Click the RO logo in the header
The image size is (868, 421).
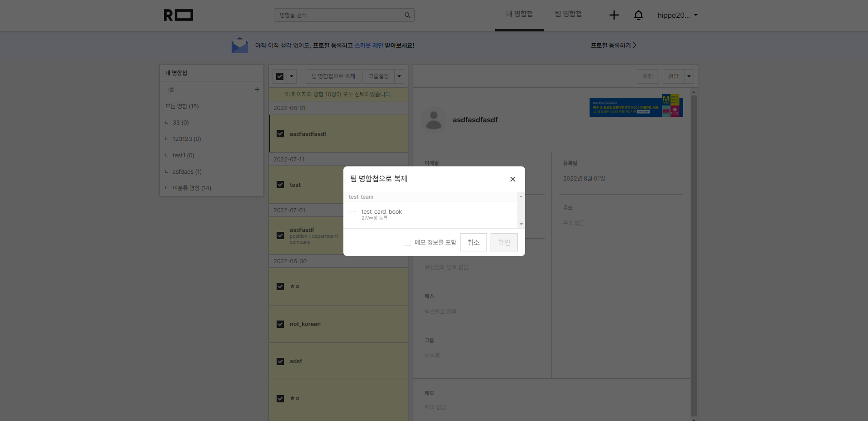pos(178,15)
